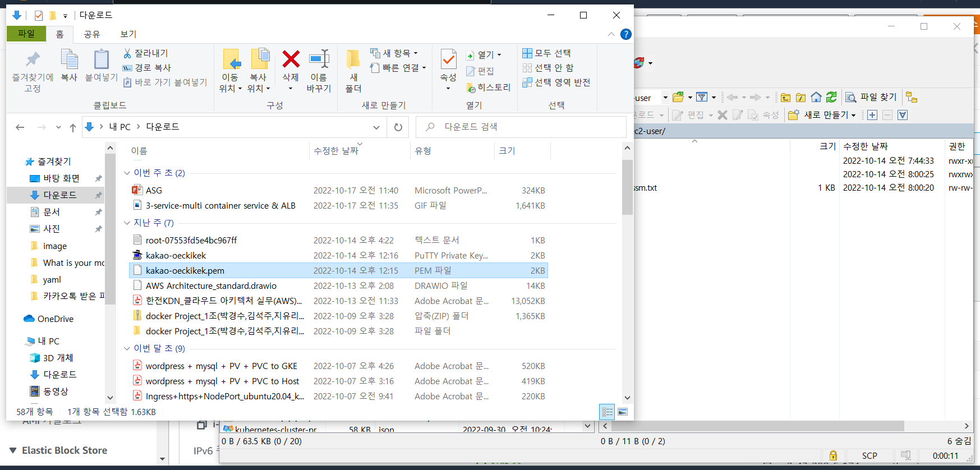Switch Explorer to large icons view

coord(623,412)
